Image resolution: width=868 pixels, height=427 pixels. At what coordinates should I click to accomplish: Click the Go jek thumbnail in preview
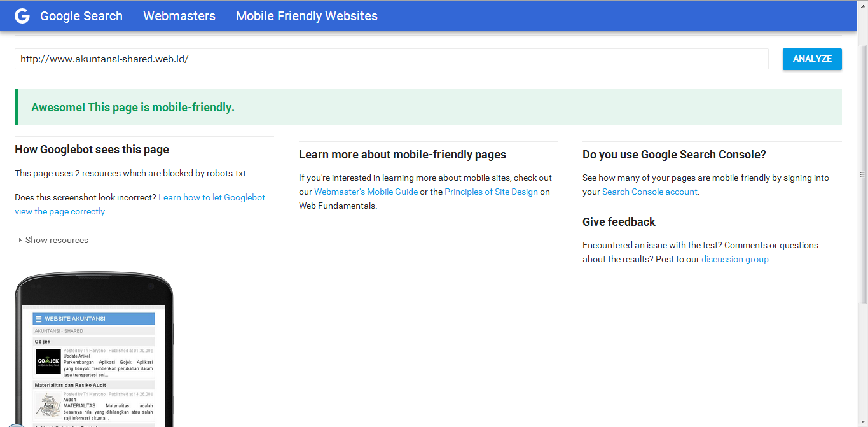48,361
